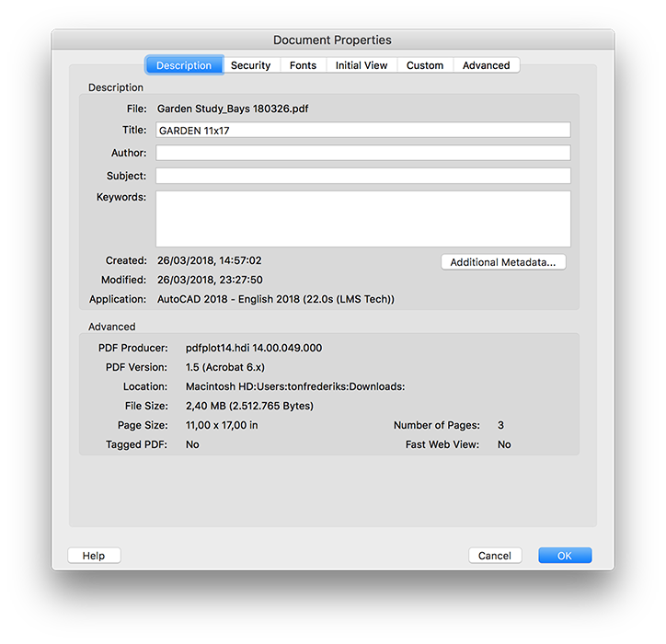The width and height of the screenshot is (666, 644).
Task: Click the Document Properties title bar
Action: 333,40
